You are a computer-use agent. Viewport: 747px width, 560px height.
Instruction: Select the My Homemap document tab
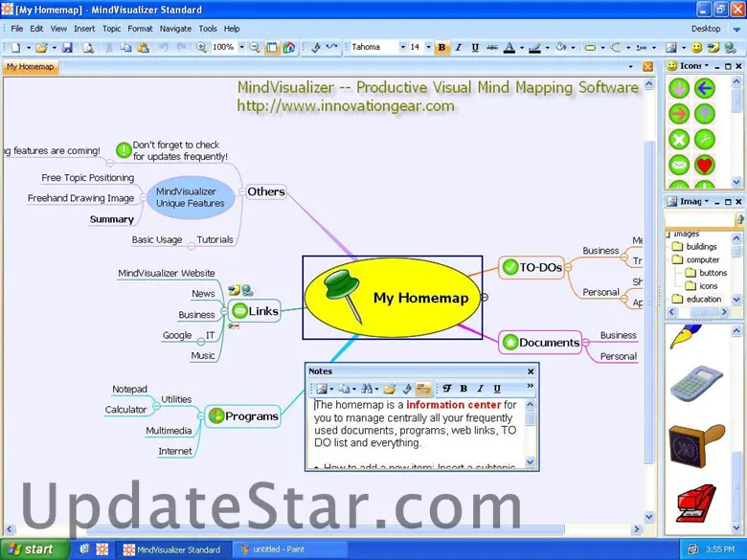point(30,67)
